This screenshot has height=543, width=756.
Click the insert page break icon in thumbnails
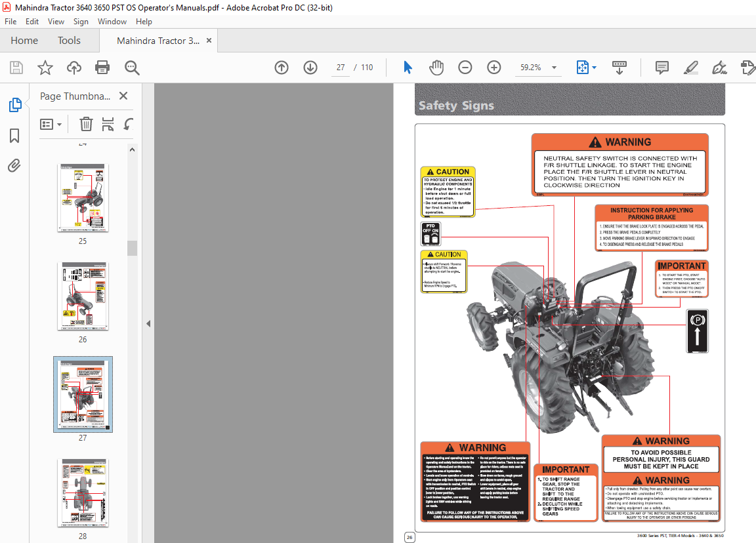[x=108, y=125]
